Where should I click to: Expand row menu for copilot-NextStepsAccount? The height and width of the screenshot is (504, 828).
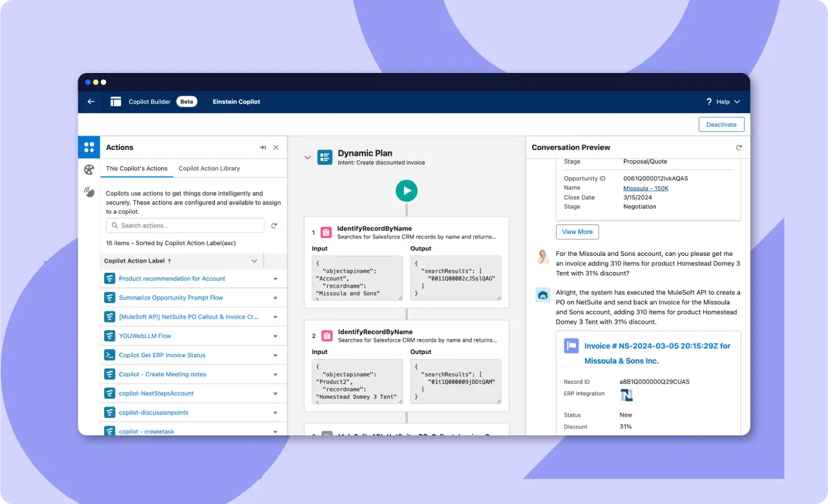tap(275, 394)
